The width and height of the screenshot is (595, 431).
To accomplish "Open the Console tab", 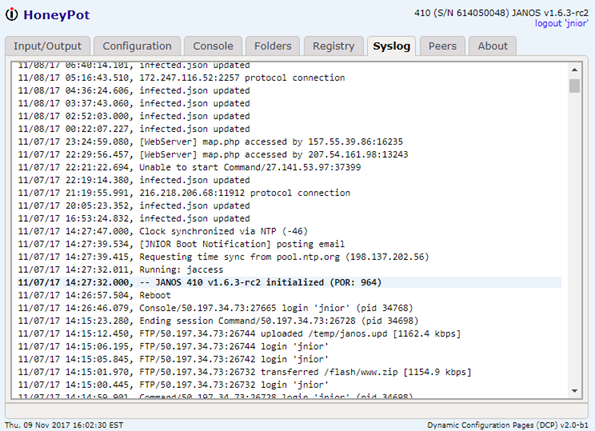I will coord(213,46).
